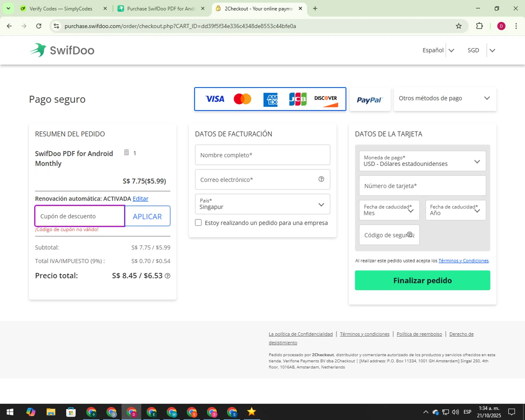Click the Nombre completo field
The image size is (525, 420).
[x=262, y=155]
